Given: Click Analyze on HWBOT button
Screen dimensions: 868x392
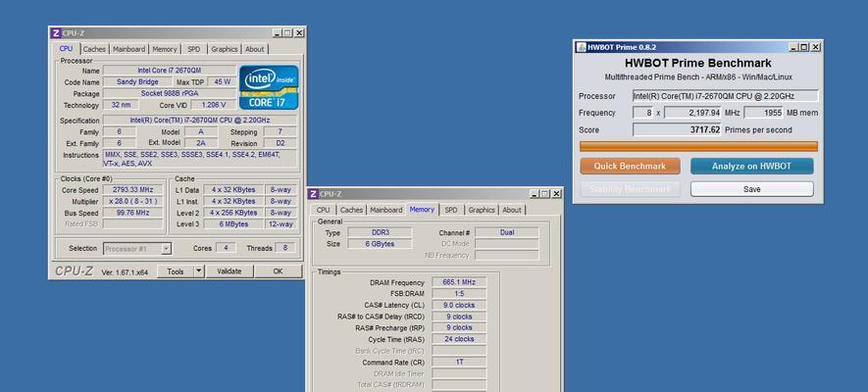Looking at the screenshot, I should [x=751, y=166].
